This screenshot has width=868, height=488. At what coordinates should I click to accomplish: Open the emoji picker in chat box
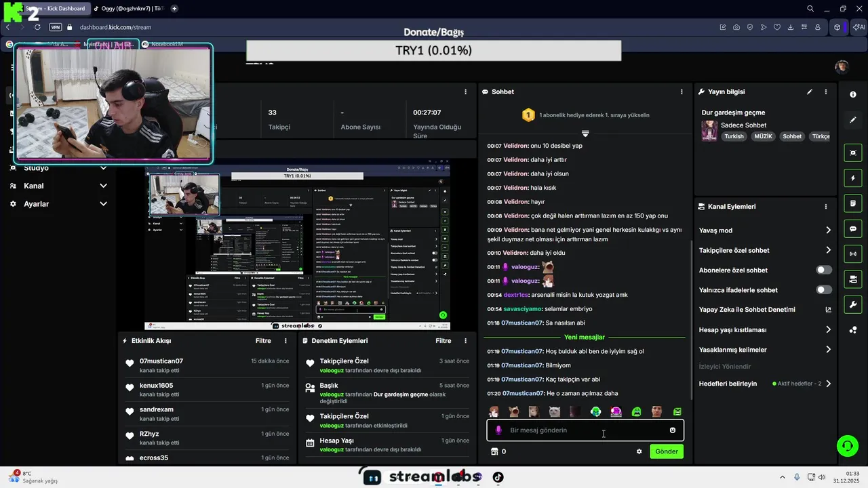[673, 430]
